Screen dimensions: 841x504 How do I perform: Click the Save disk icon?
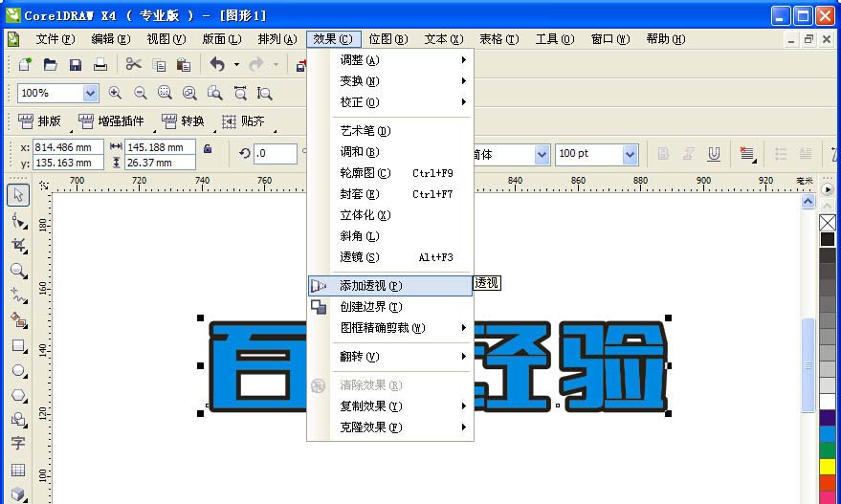tap(76, 65)
